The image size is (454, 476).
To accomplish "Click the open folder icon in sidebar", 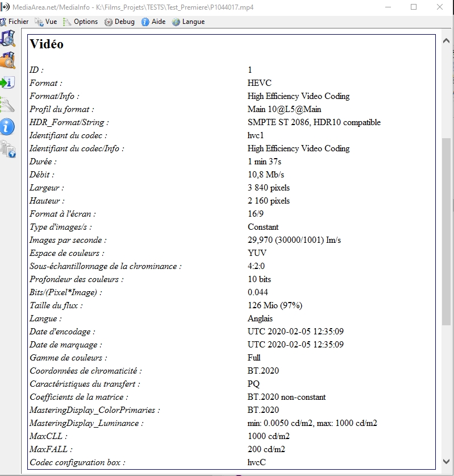I will 7,60.
